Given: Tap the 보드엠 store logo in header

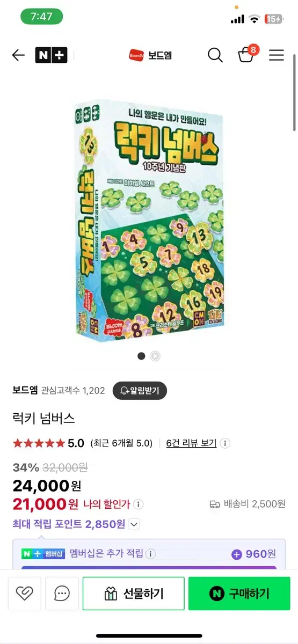Looking at the screenshot, I should (x=150, y=55).
